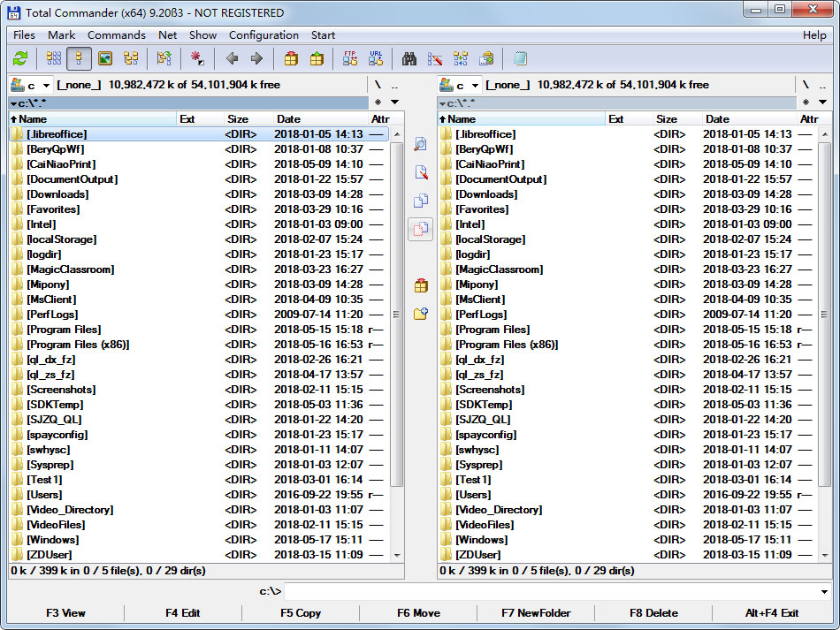Viewport: 840px width, 630px height.
Task: Expand the command line history dropdown
Action: pos(824,591)
